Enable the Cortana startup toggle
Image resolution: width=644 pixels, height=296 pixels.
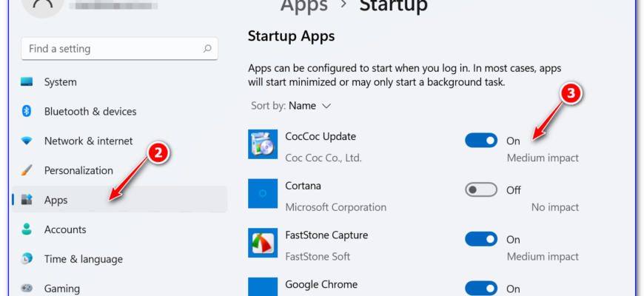[x=481, y=189]
